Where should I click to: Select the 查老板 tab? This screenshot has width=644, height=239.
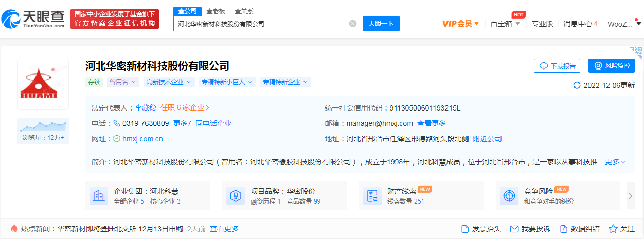pos(216,11)
